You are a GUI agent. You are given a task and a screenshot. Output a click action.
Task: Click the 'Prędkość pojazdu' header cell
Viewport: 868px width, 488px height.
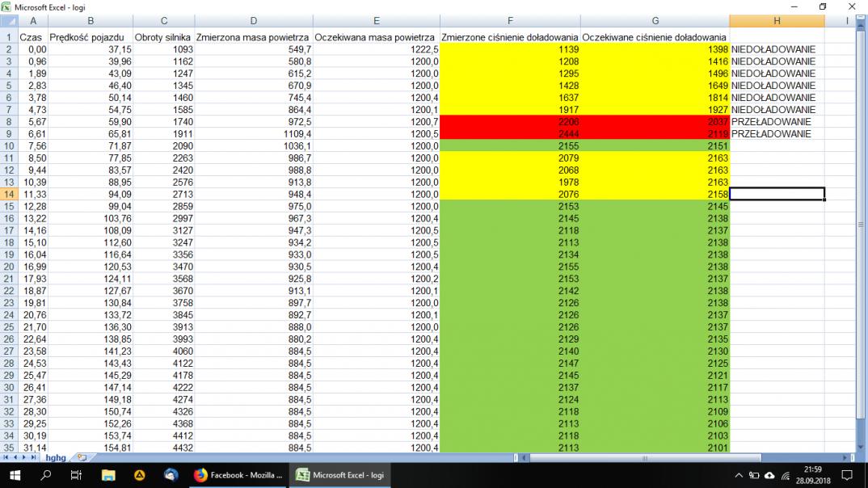pos(91,37)
